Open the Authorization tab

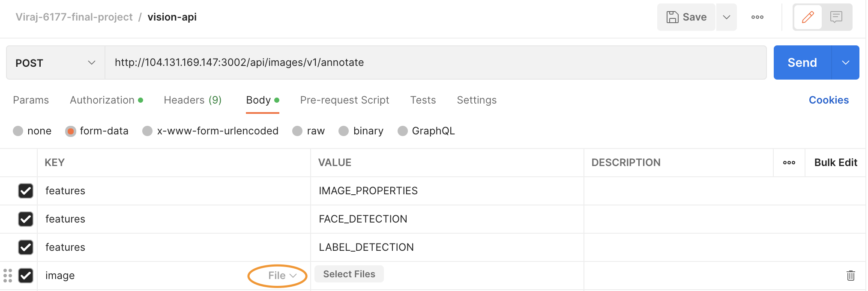pos(102,100)
